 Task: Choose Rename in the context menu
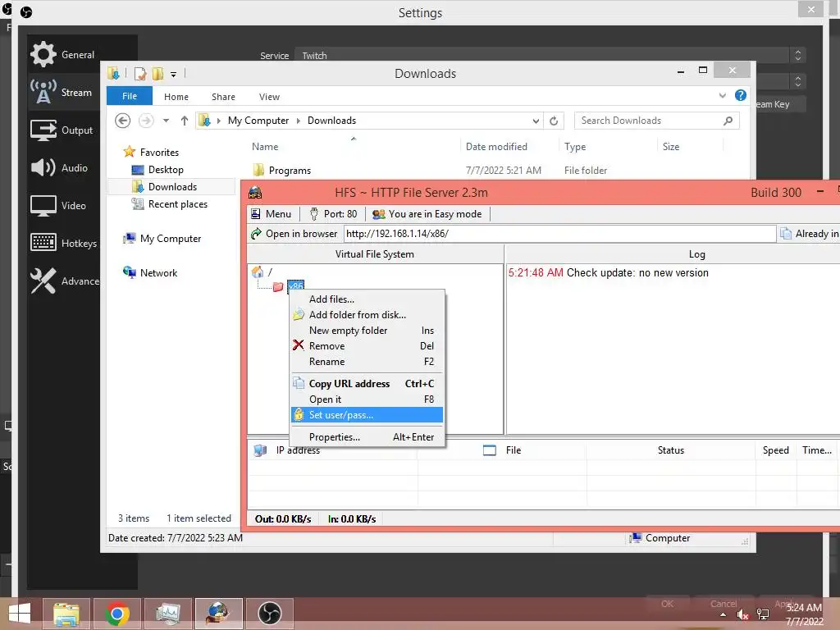click(367, 361)
